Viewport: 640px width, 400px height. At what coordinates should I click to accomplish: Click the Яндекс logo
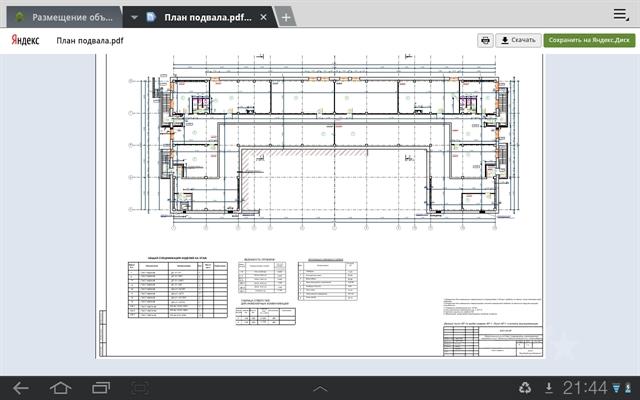(27, 41)
